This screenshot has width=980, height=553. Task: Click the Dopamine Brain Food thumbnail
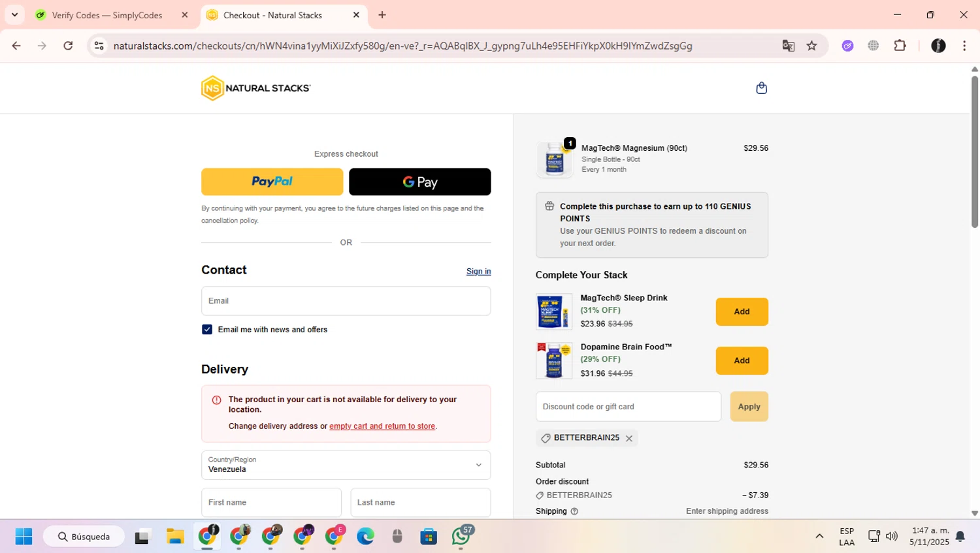(x=554, y=360)
